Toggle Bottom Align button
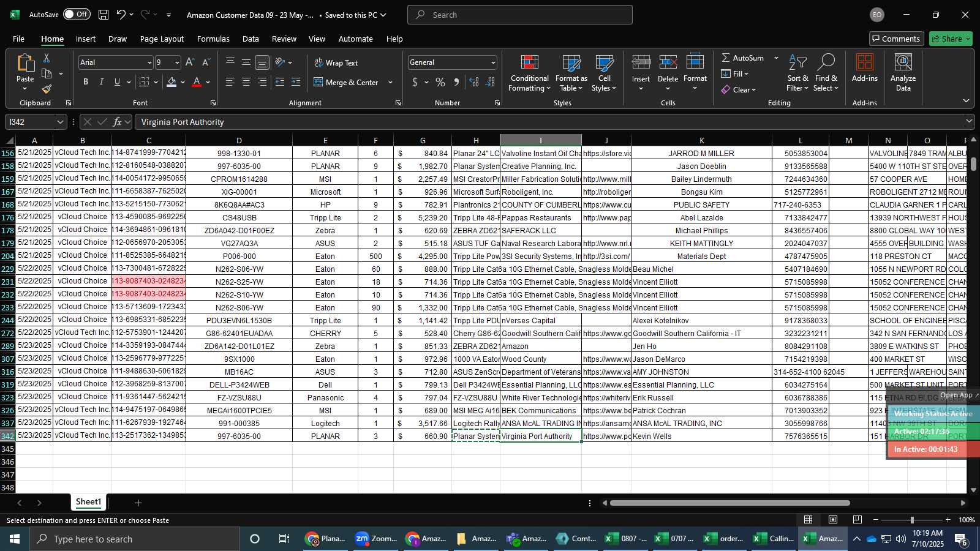Screen dimensions: 980x551 pyautogui.click(x=262, y=62)
